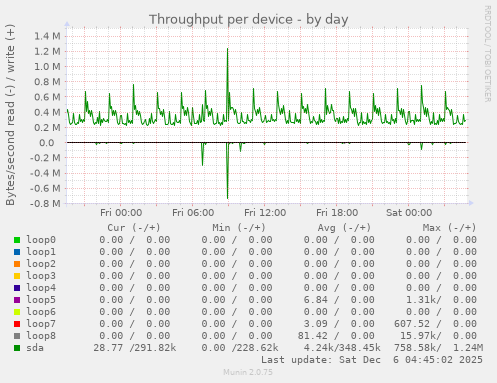Image resolution: width=497 pixels, height=383 pixels.
Task: Click the loop4 dark blue legend swatch
Action: click(x=17, y=288)
